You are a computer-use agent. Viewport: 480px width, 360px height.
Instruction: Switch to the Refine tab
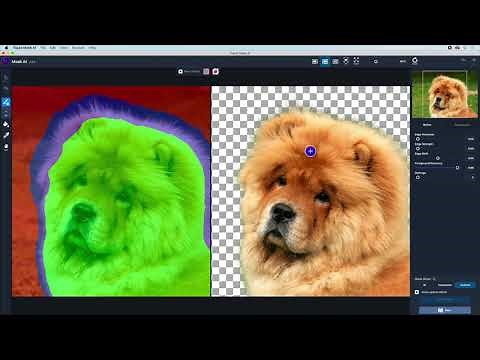(x=427, y=125)
